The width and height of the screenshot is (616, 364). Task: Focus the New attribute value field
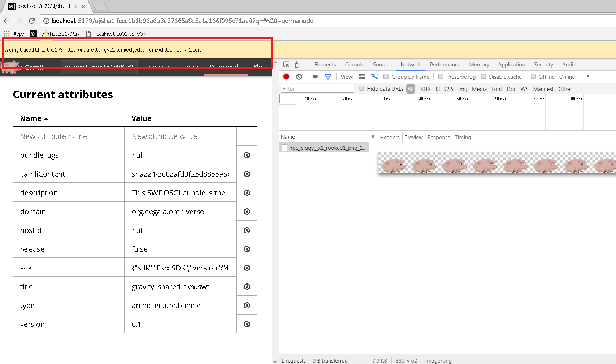pos(180,136)
